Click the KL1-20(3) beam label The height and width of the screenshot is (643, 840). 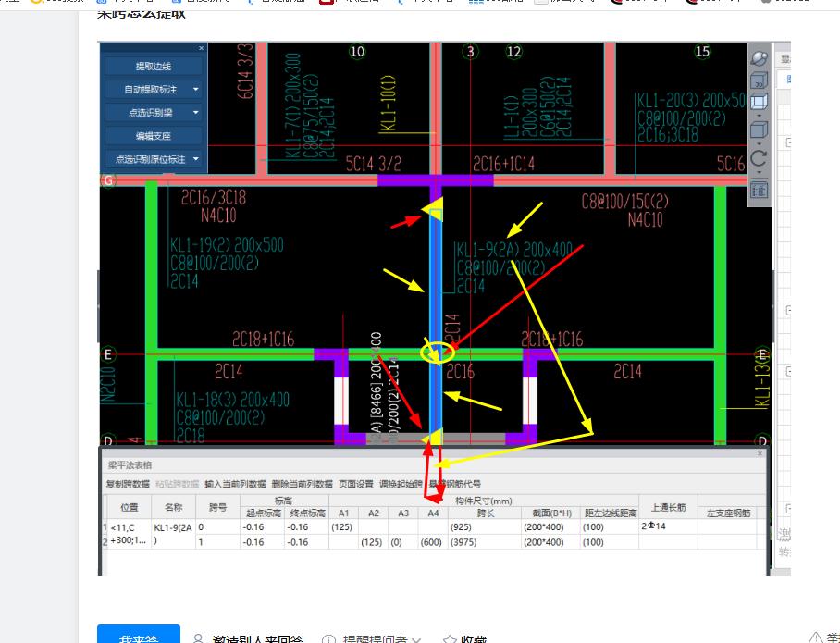(x=691, y=100)
